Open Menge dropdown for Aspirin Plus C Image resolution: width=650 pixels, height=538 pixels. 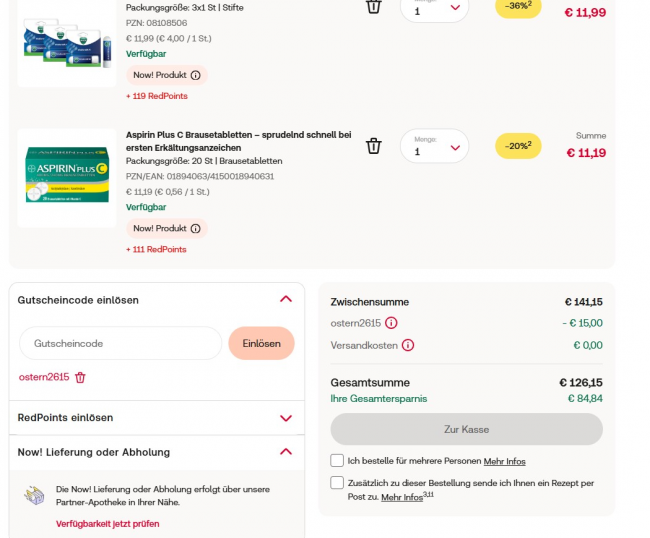[435, 147]
